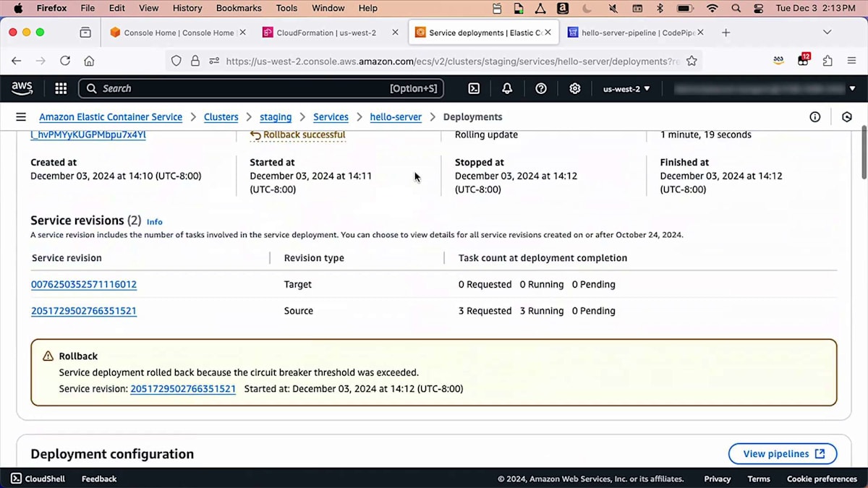Open Firefox extensions puzzle icon

click(x=827, y=61)
